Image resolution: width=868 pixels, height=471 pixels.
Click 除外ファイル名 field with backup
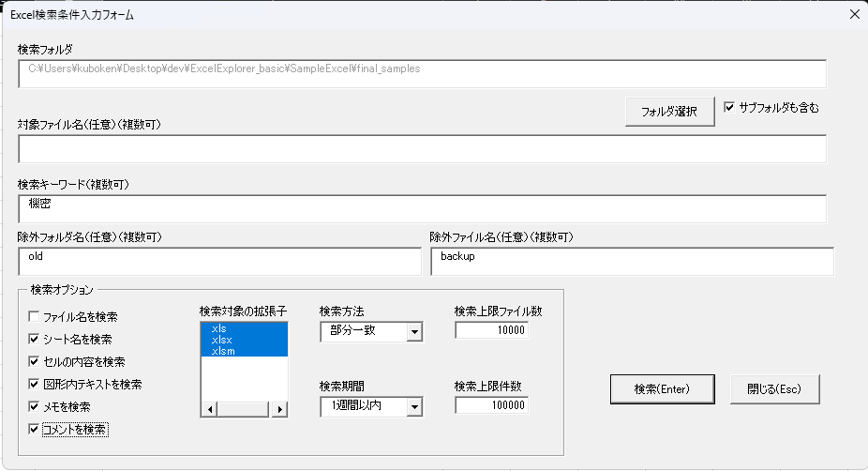coord(632,262)
